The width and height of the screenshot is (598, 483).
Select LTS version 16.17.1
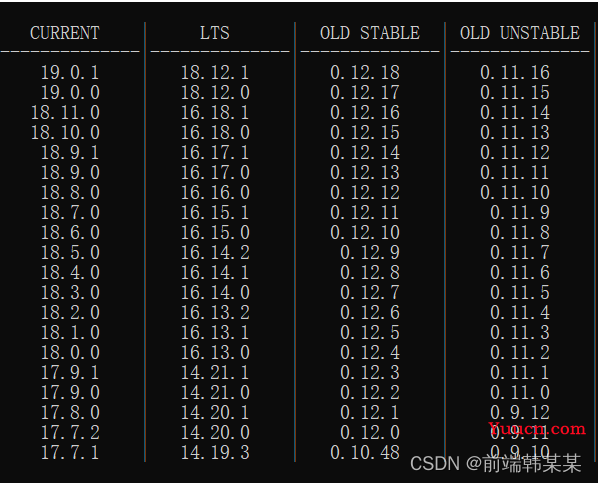pyautogui.click(x=215, y=153)
